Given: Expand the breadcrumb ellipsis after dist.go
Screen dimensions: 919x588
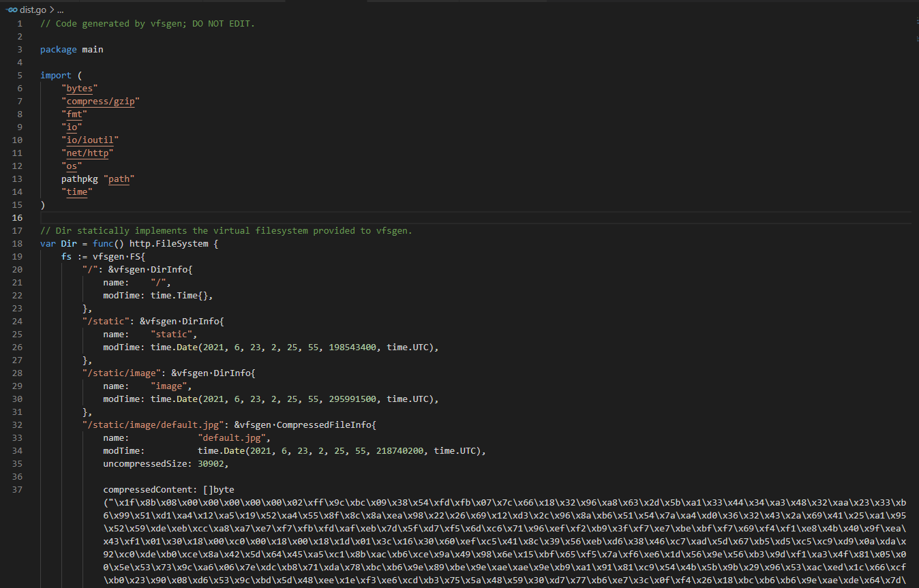Looking at the screenshot, I should pyautogui.click(x=60, y=10).
